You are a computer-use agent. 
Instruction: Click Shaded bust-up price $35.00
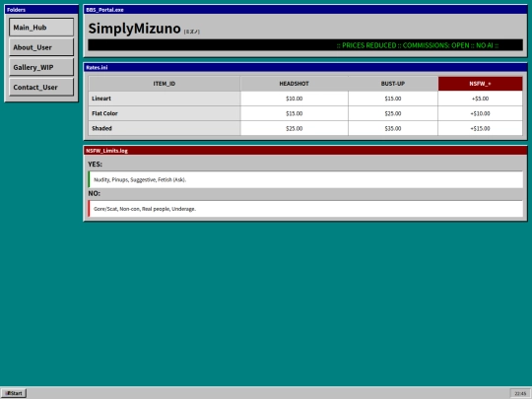pyautogui.click(x=393, y=128)
